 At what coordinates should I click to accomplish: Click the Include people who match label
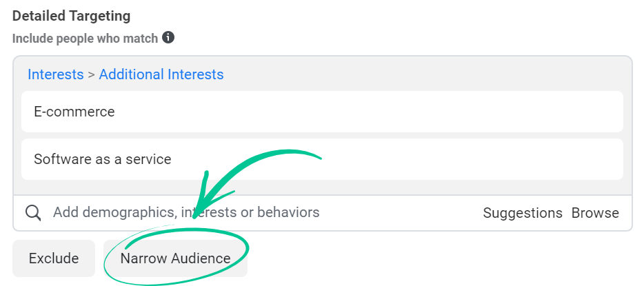pos(85,39)
